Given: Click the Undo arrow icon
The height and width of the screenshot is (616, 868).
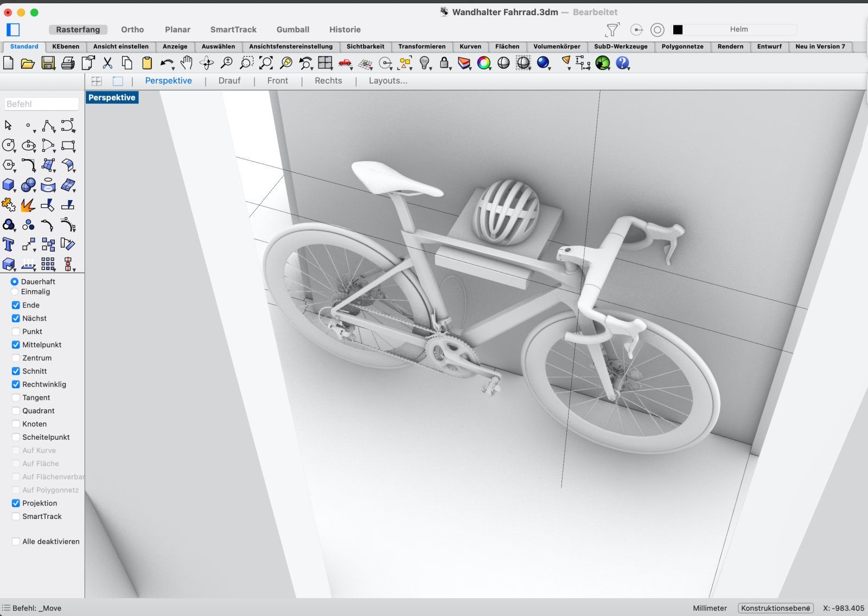Looking at the screenshot, I should (x=166, y=63).
